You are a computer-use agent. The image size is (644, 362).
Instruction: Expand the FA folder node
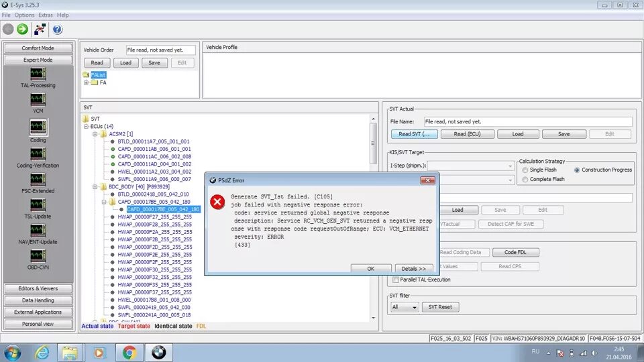(86, 82)
